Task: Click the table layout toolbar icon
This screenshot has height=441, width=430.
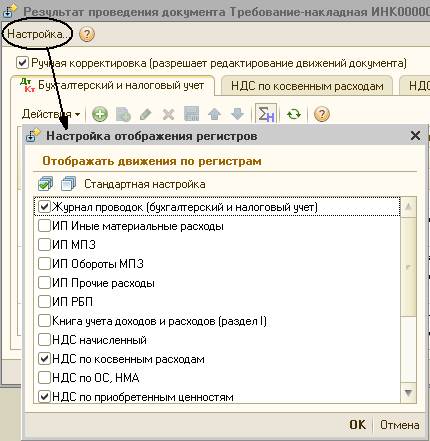Action: [192, 114]
